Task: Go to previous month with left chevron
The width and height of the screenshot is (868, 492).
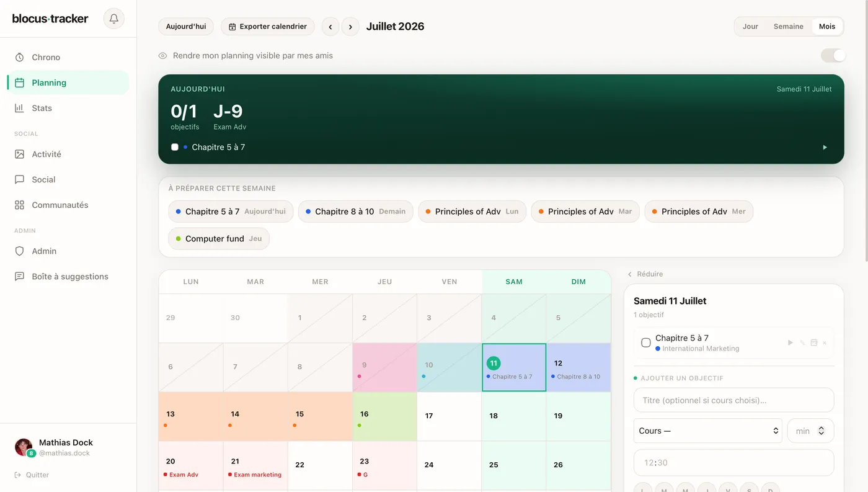Action: pyautogui.click(x=330, y=27)
